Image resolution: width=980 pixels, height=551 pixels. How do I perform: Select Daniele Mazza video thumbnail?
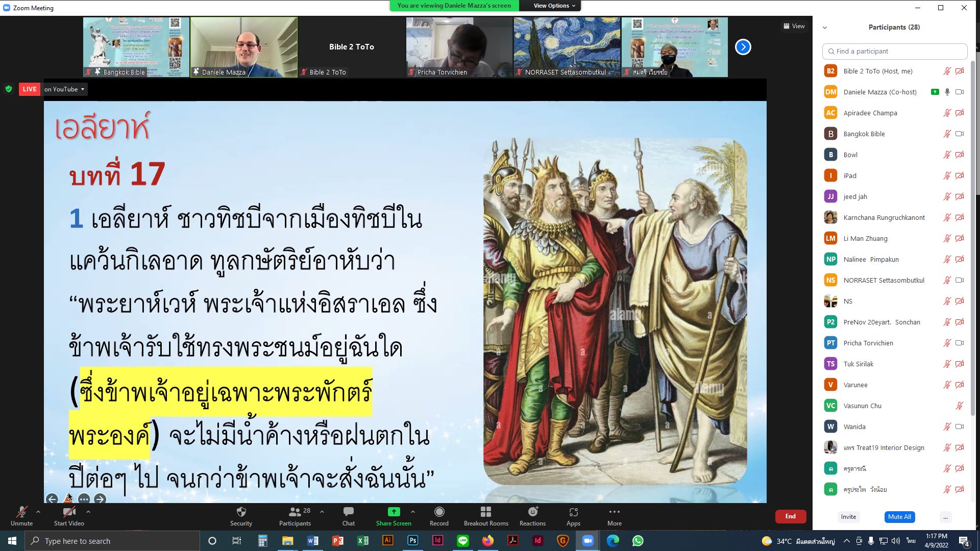point(244,47)
